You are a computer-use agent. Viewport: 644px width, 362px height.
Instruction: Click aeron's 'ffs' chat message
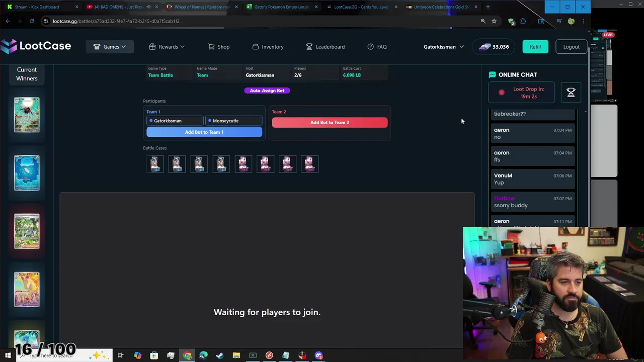[533, 156]
